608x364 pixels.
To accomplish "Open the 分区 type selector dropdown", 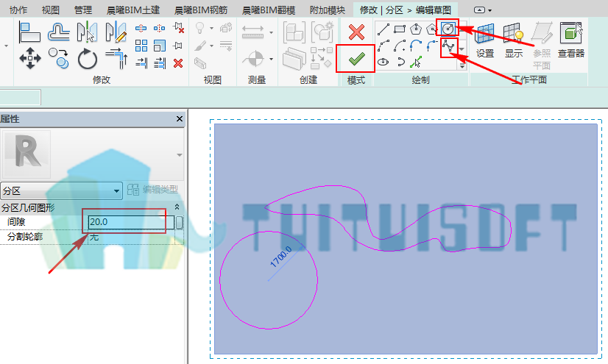I will 61,191.
